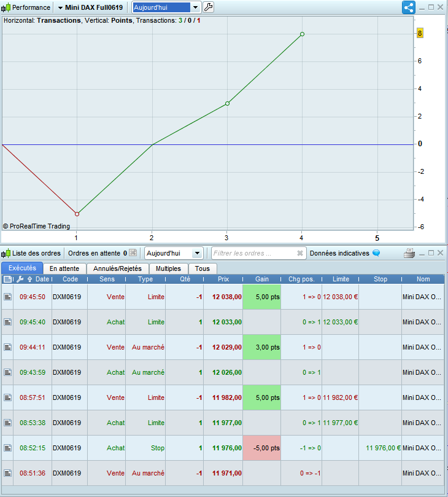448x497 pixels.
Task: Sort by the Gain column header
Action: tap(262, 280)
